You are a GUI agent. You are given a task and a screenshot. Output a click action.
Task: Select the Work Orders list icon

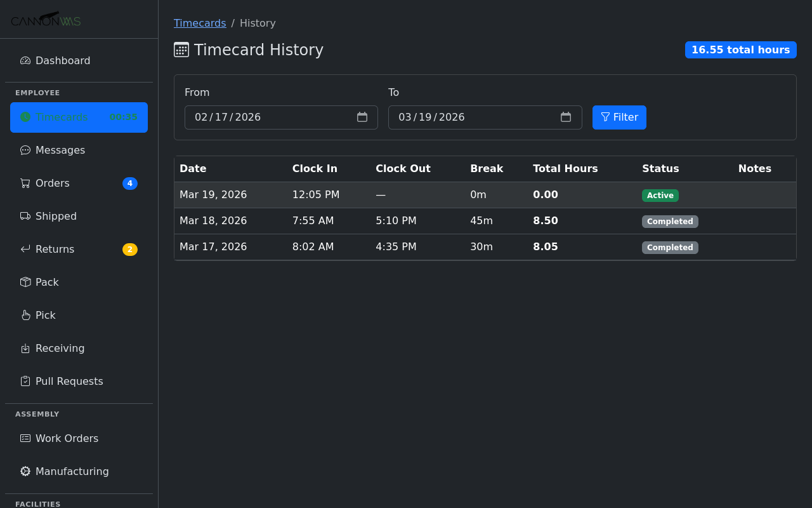coord(25,438)
